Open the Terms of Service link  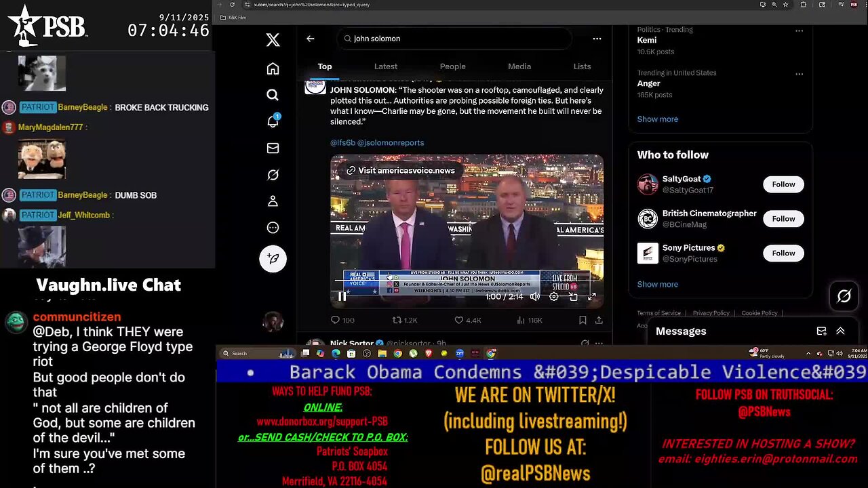(658, 313)
